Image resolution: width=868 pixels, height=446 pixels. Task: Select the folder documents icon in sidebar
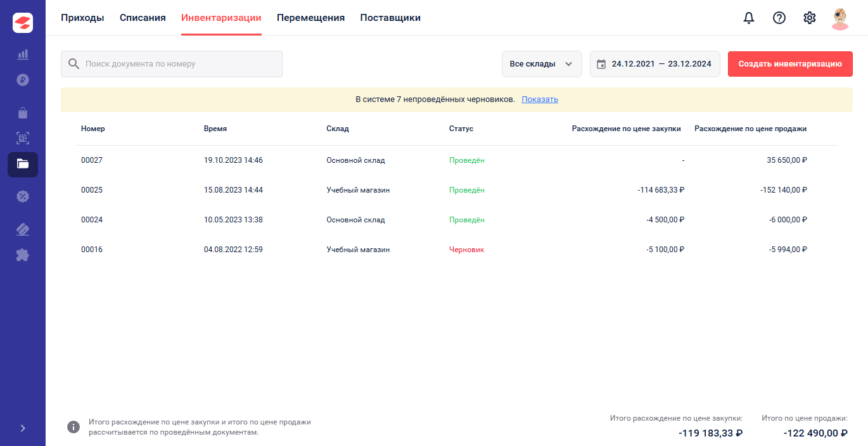(23, 164)
